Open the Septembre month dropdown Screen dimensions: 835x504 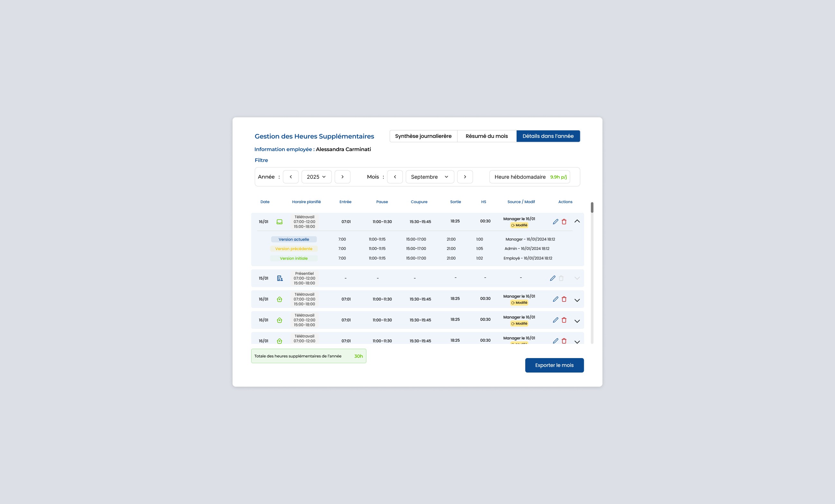[429, 177]
